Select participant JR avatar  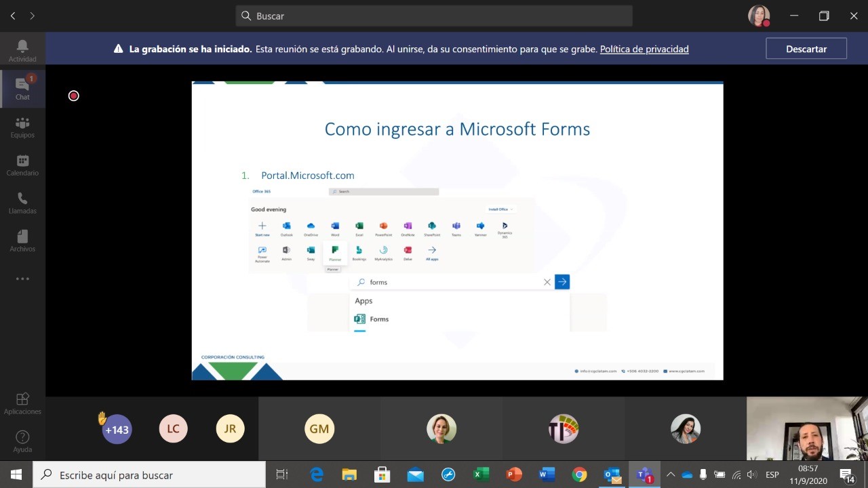(x=230, y=429)
